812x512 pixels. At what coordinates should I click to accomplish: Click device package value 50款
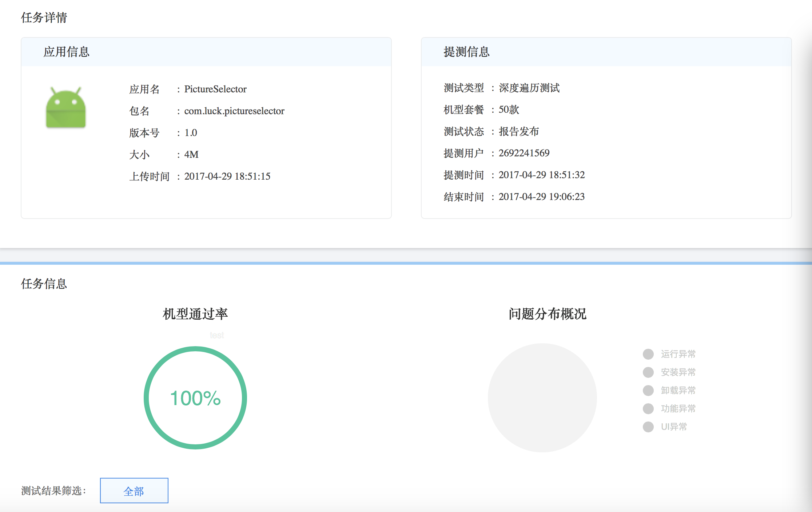(509, 109)
